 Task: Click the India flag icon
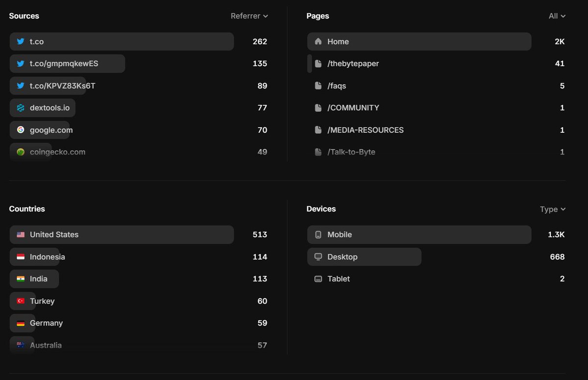21,279
